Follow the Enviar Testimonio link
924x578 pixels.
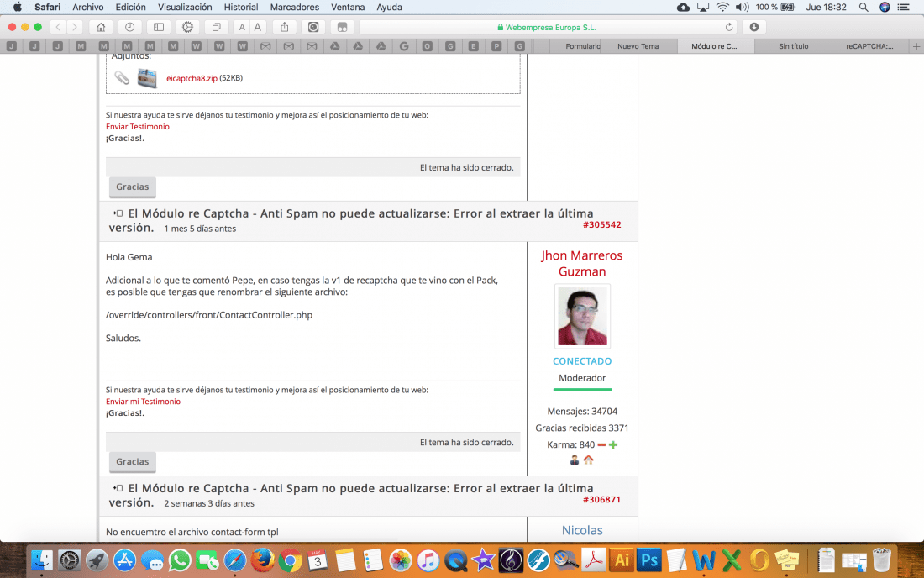(x=137, y=127)
